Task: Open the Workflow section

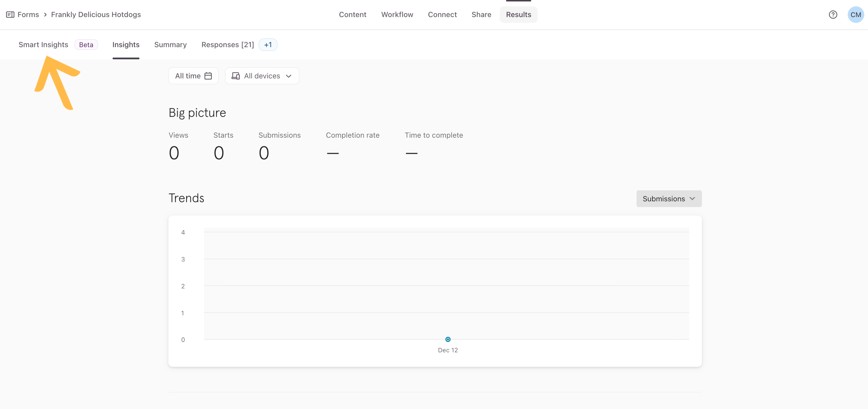Action: 397,14
